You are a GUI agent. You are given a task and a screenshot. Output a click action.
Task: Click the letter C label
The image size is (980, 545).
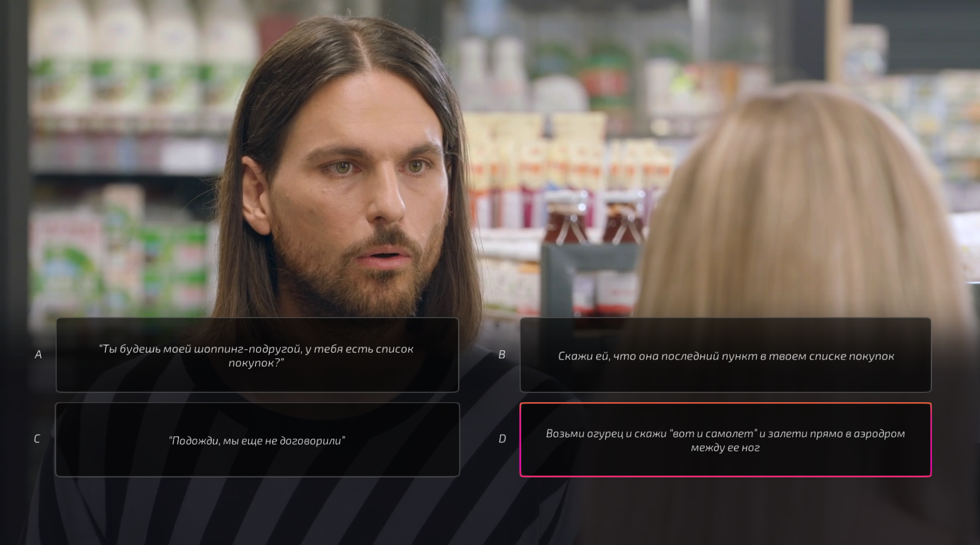(x=37, y=439)
